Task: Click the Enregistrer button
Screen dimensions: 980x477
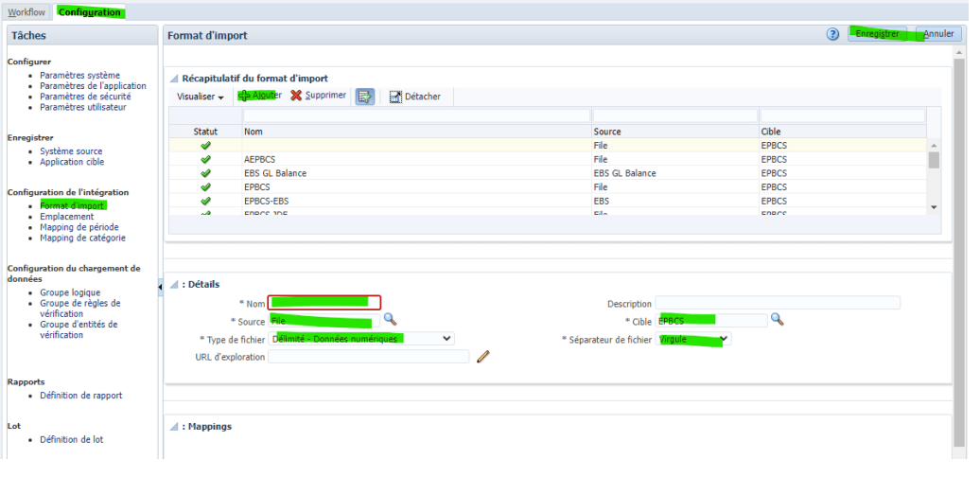Action: click(880, 34)
